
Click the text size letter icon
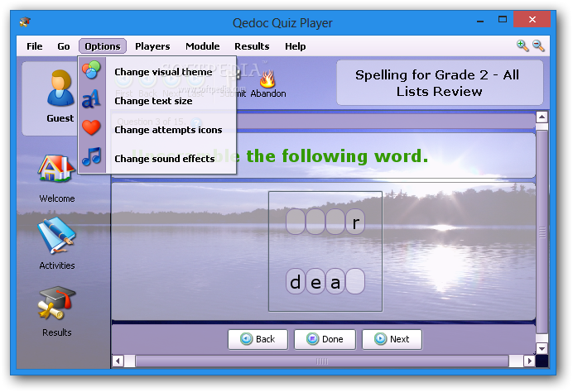[91, 99]
